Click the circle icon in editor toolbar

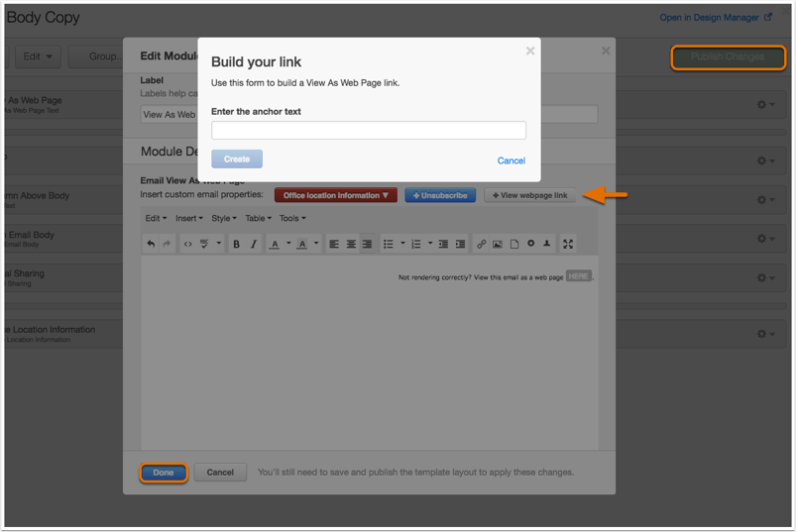(x=530, y=244)
